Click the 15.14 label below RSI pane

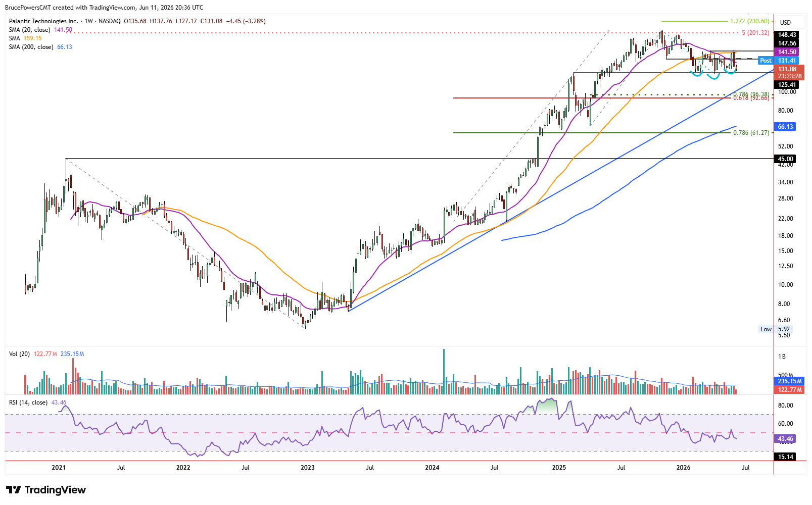pyautogui.click(x=785, y=457)
